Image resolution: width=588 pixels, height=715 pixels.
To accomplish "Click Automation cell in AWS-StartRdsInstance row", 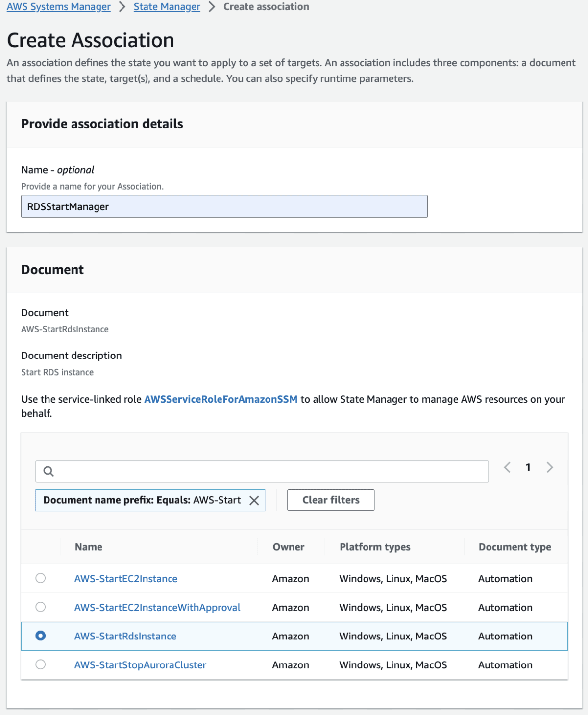I will 505,636.
